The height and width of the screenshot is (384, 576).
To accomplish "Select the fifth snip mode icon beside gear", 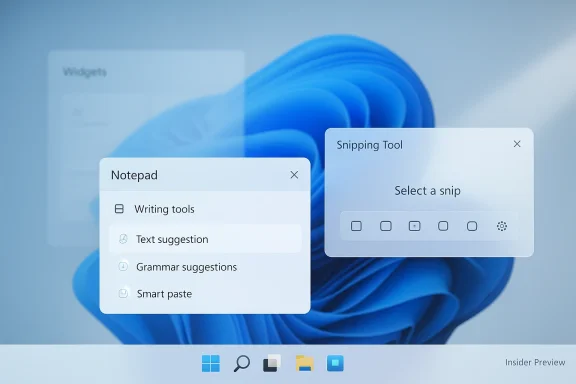I will 472,226.
